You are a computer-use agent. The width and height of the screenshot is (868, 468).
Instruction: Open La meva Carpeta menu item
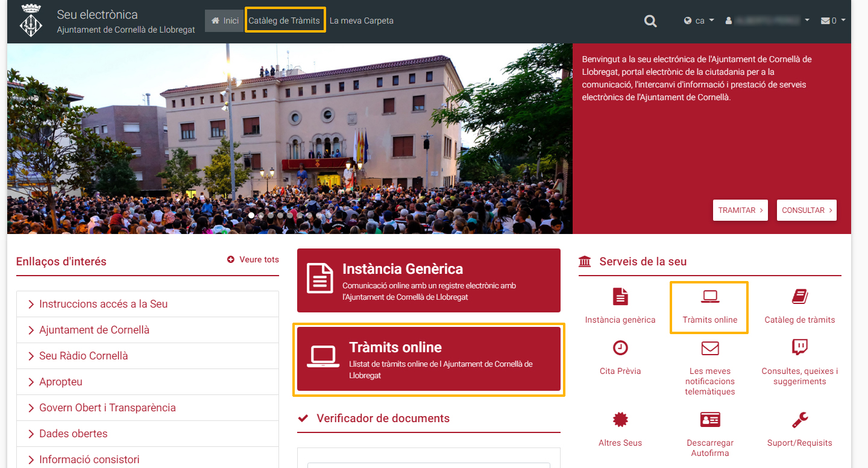(x=362, y=21)
